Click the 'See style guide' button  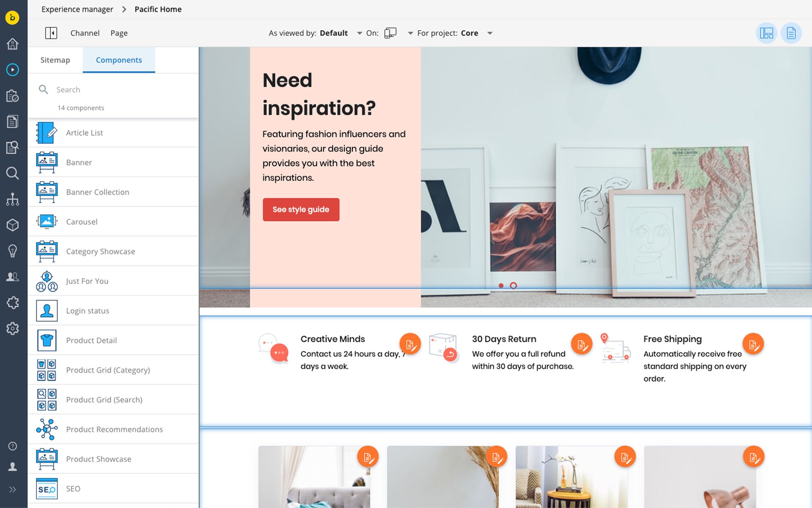click(x=301, y=210)
